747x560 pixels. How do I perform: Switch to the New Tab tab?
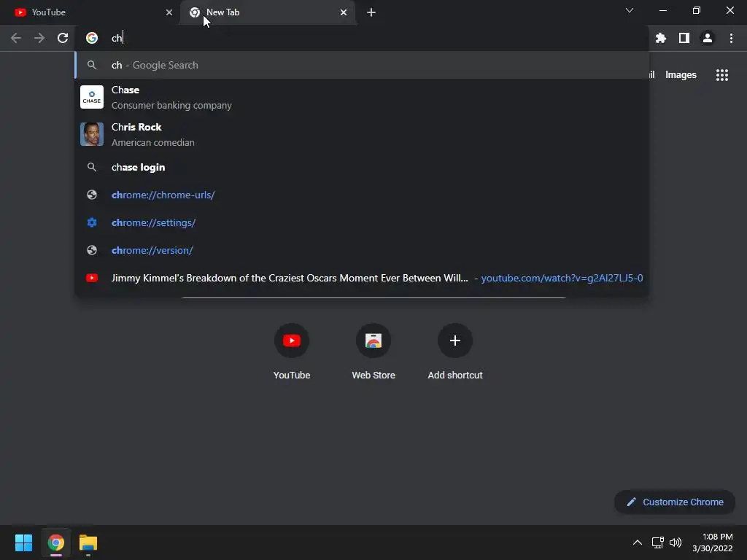(267, 12)
